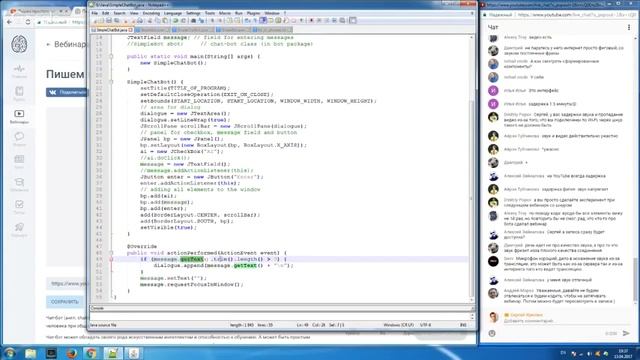The height and width of the screenshot is (360, 640).
Task: Go back via the Вебинар arrow link
Action: [x=66, y=44]
